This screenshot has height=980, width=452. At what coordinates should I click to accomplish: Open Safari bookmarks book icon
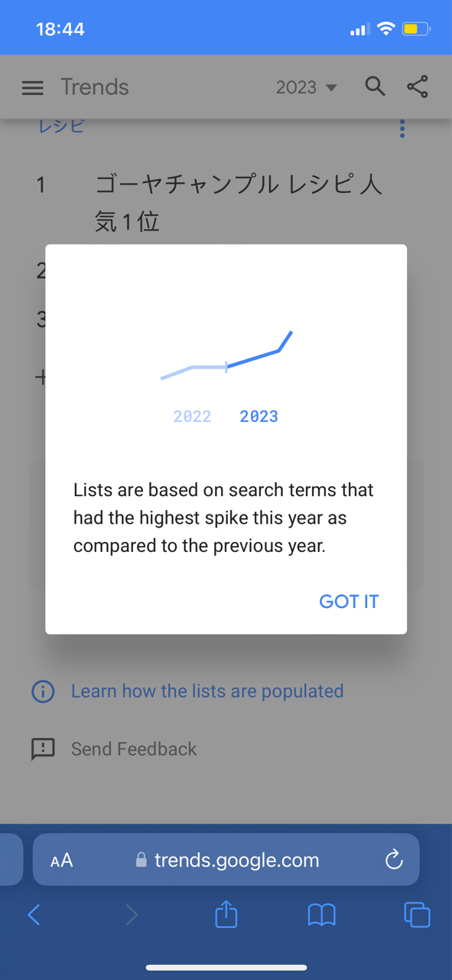[x=321, y=915]
